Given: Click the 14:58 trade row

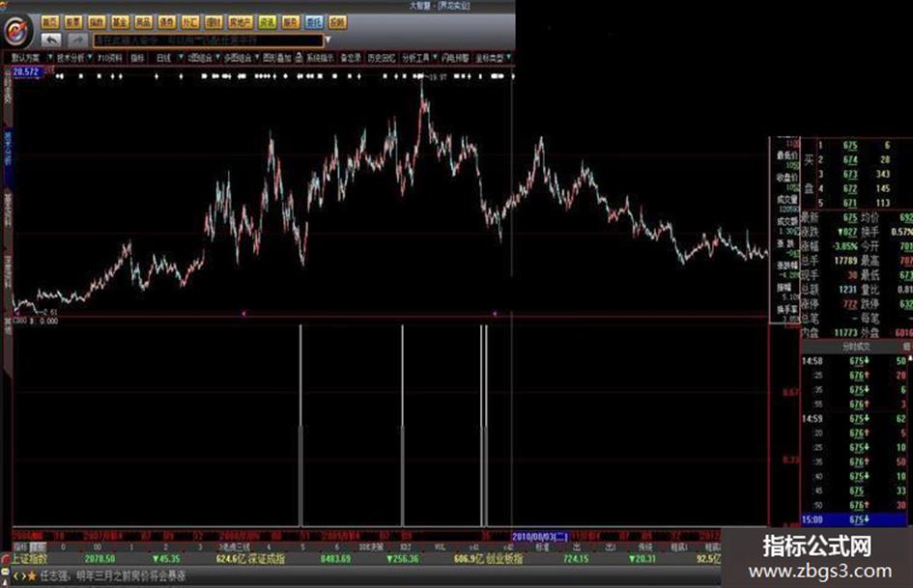Looking at the screenshot, I should [x=854, y=361].
